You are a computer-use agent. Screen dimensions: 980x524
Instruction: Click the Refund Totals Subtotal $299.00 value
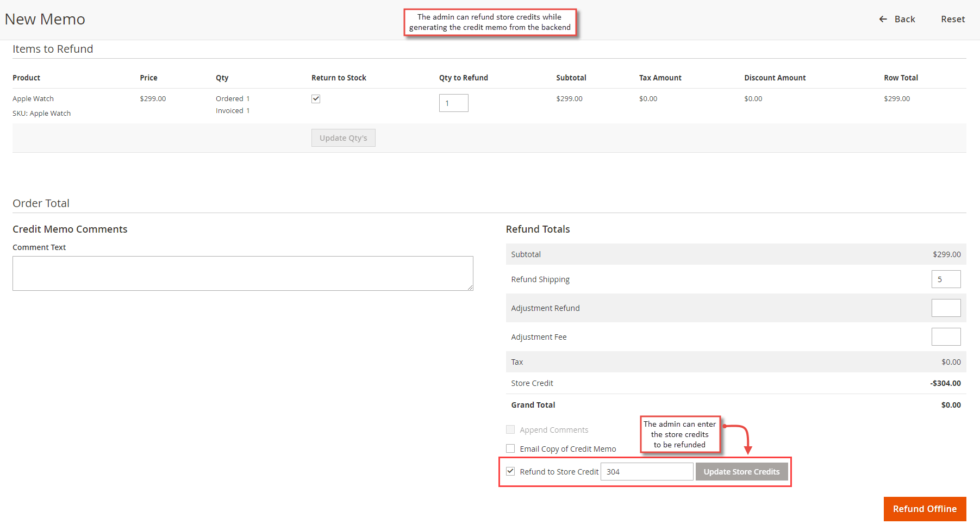[947, 254]
